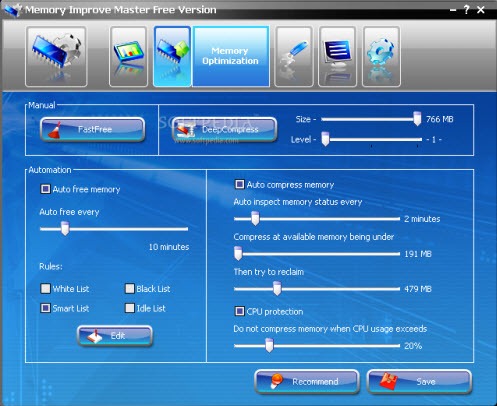This screenshot has width=497, height=406.
Task: Open the Memory Optimization tab label
Action: (x=231, y=56)
